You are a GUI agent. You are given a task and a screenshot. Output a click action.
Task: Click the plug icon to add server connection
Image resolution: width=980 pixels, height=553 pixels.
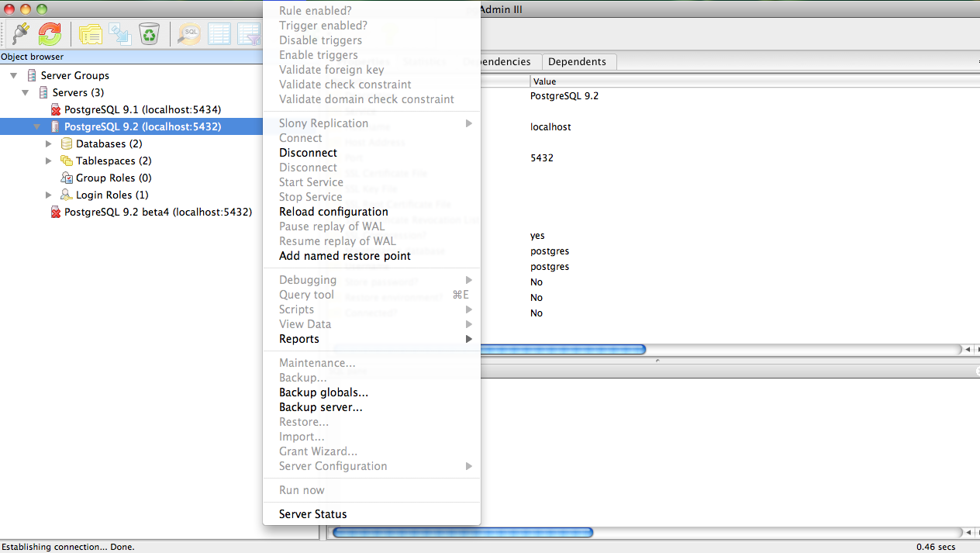pyautogui.click(x=20, y=33)
